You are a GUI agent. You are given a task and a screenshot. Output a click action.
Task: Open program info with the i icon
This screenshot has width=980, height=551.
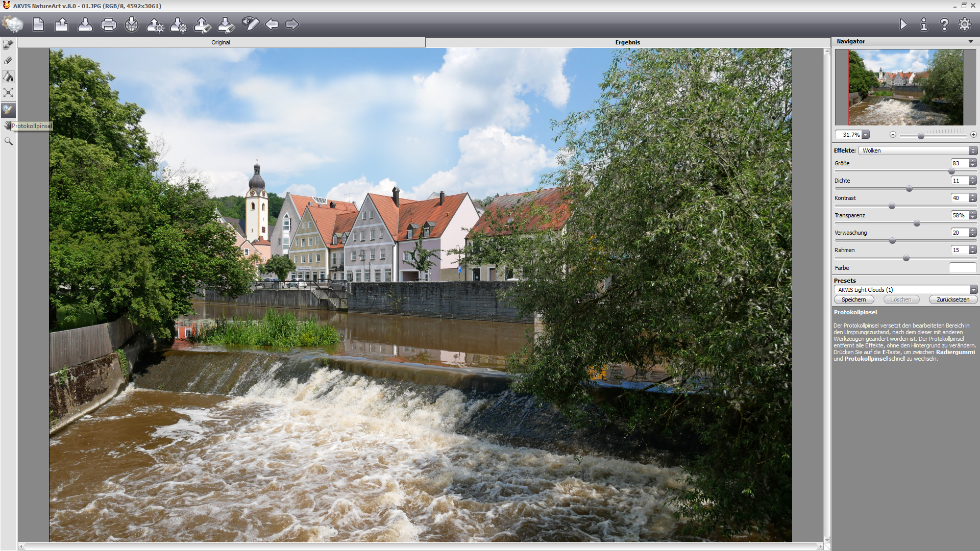(924, 24)
